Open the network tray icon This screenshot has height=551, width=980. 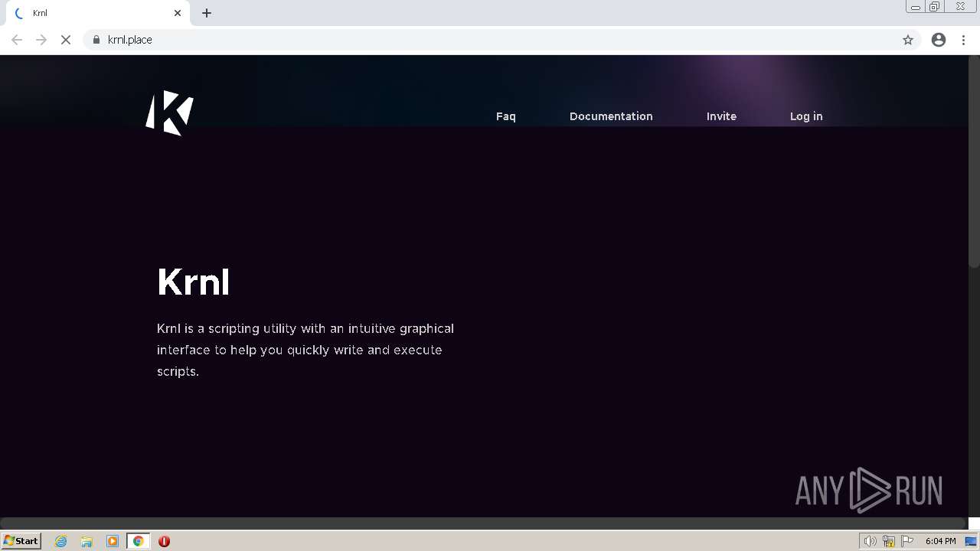tap(888, 541)
